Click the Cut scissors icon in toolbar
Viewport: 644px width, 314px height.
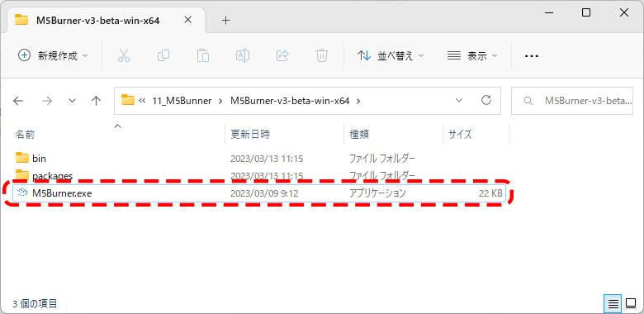pos(124,55)
